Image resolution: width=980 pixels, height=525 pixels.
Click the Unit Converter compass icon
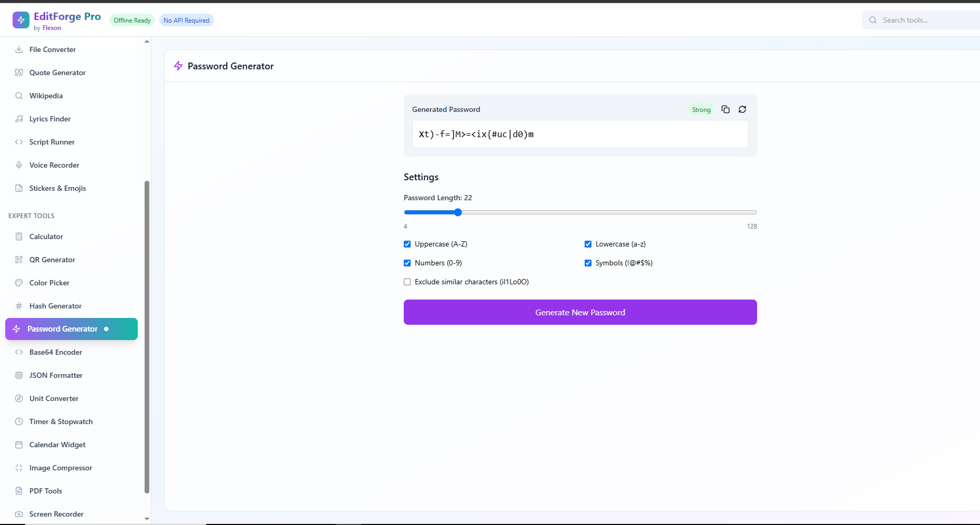[19, 398]
